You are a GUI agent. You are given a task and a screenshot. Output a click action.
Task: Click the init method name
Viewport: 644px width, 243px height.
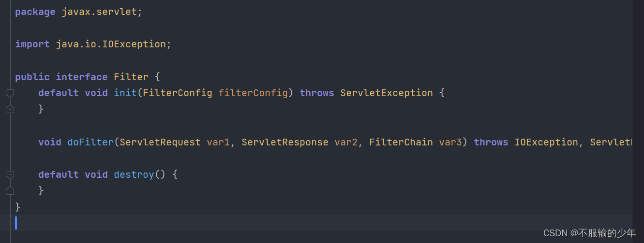tap(125, 93)
